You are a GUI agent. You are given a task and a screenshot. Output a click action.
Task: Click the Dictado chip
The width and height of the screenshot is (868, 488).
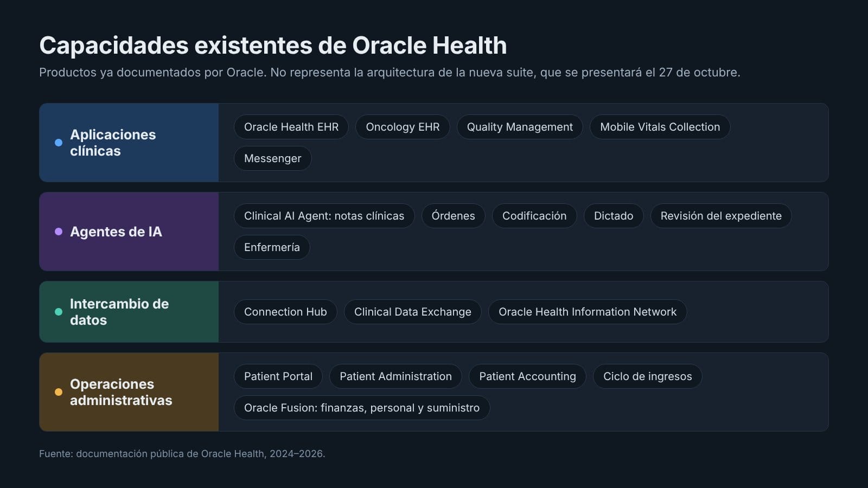tap(614, 216)
